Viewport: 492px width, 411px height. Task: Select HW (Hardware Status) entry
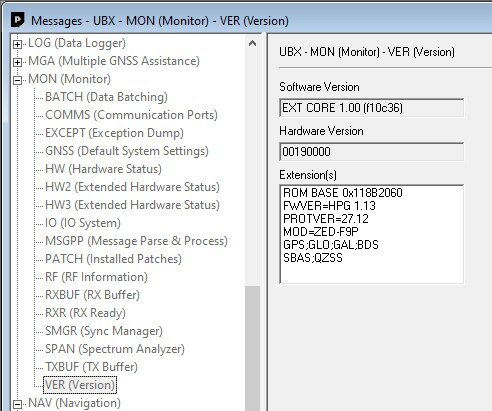click(103, 169)
